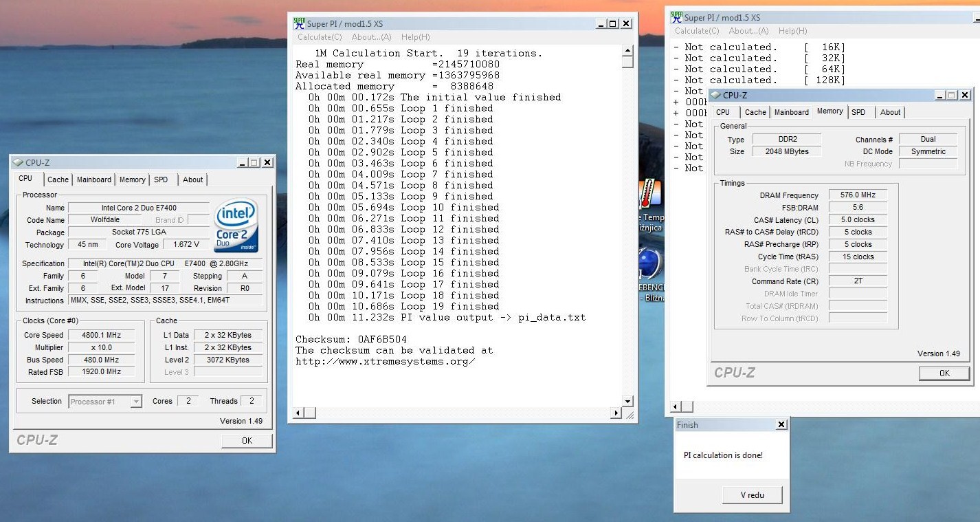Switch to CPU tab in CPU-Z Memory window
980x522 pixels.
[723, 112]
